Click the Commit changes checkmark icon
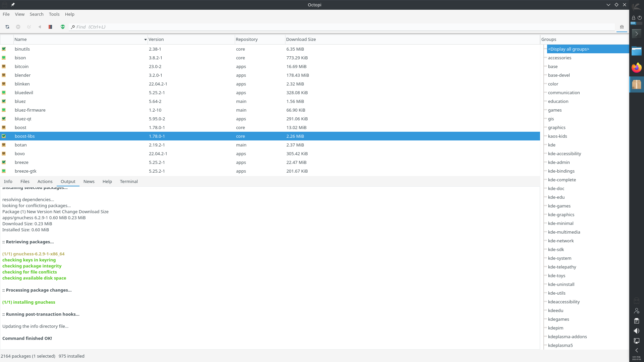Viewport: 644px width, 362px height. click(29, 27)
